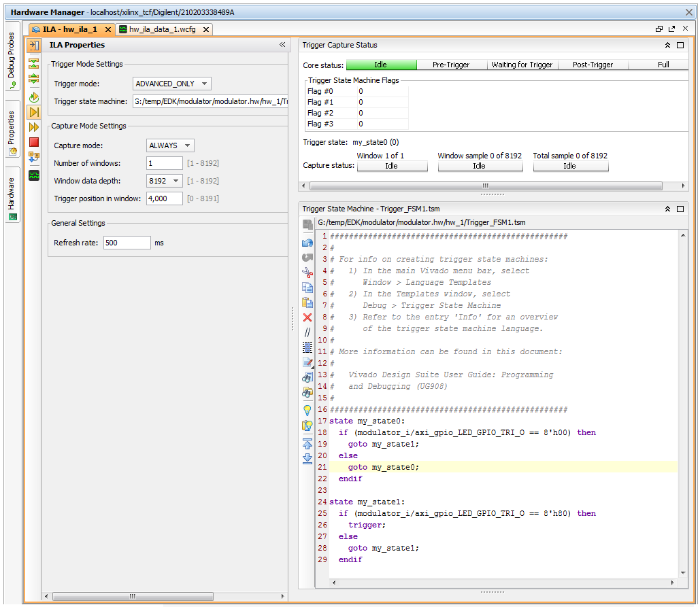Enable auto re-trigger with the circular arrow icon
The width and height of the screenshot is (700, 607).
coord(34,97)
